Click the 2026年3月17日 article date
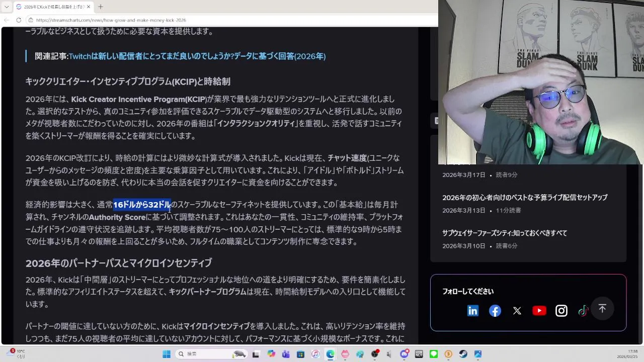 pos(464,175)
